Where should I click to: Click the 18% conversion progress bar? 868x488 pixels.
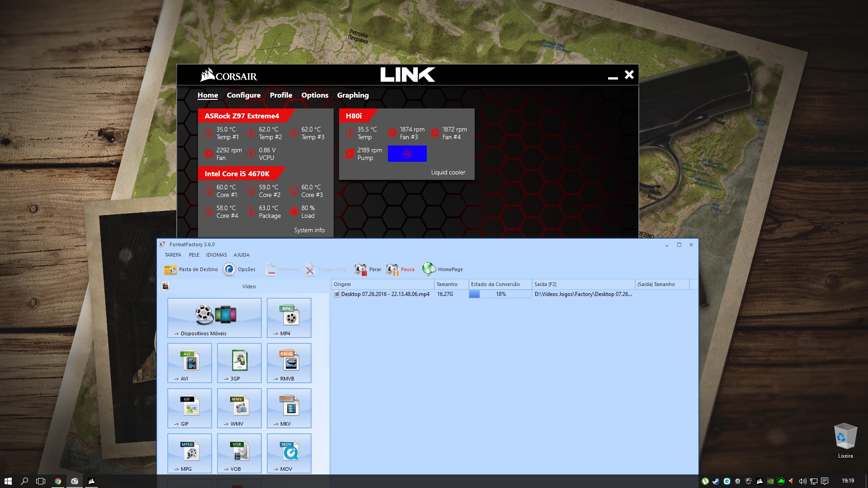(500, 294)
